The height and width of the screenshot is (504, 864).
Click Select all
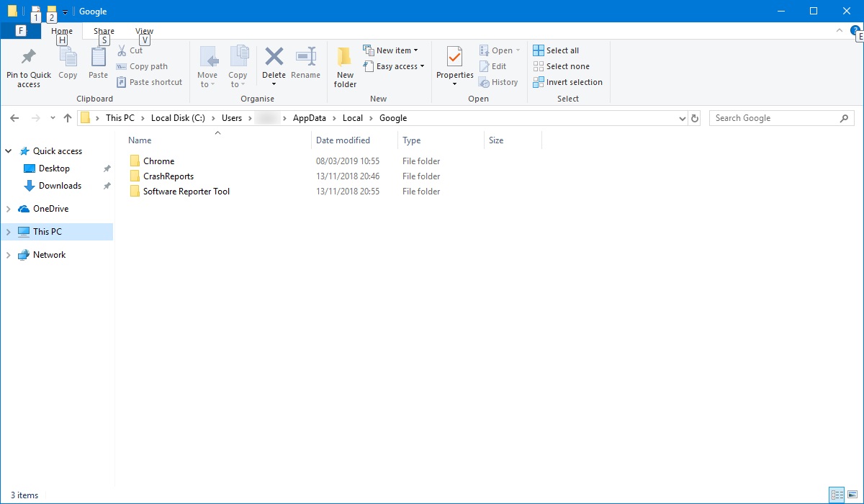556,50
